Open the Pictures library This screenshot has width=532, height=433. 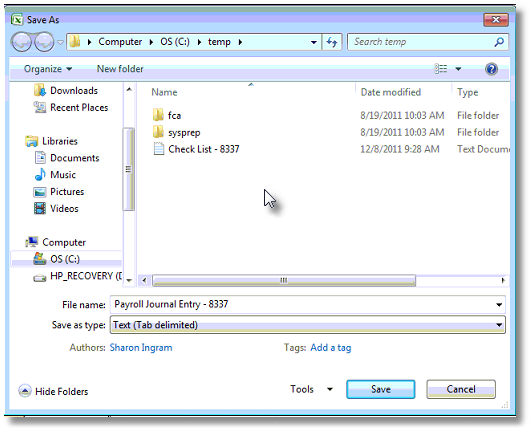pos(67,192)
